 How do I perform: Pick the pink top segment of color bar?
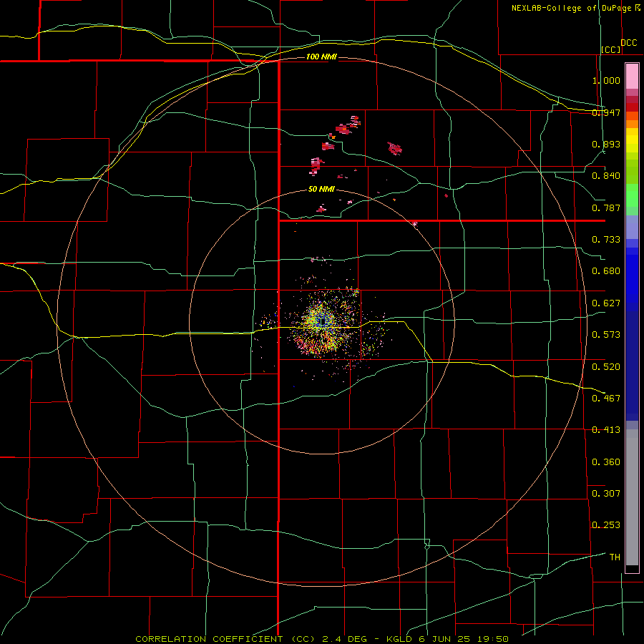pos(632,77)
